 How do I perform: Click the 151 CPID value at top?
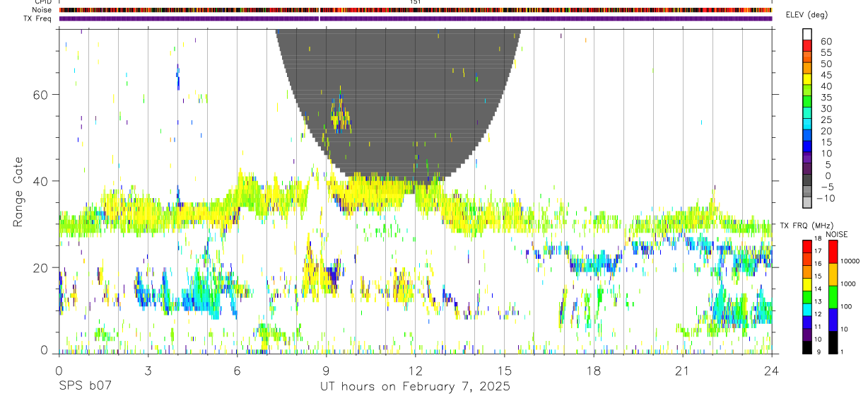click(x=415, y=2)
